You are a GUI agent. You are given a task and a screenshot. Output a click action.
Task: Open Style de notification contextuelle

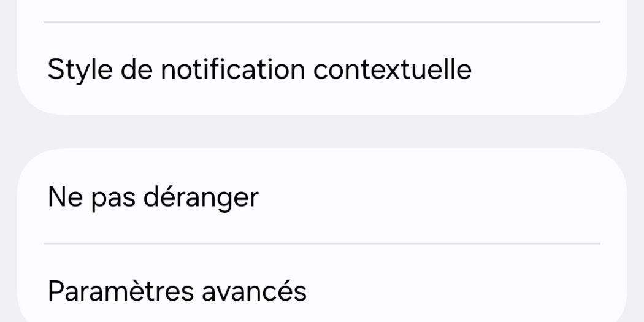click(x=259, y=69)
